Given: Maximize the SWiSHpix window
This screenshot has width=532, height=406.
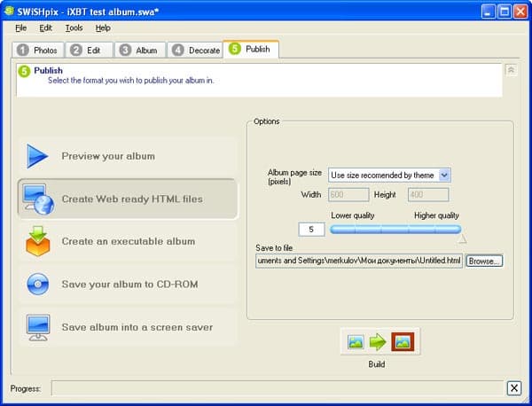Looking at the screenshot, I should tap(505, 12).
